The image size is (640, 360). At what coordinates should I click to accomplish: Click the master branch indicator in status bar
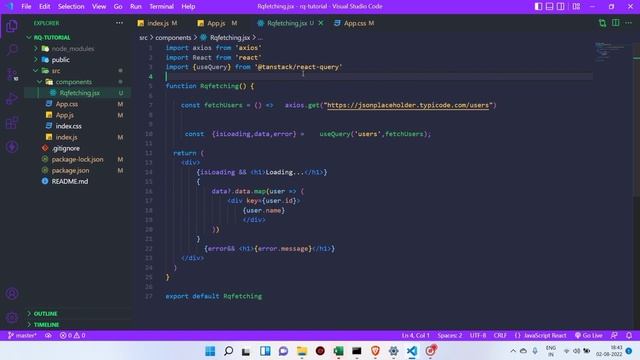(x=22, y=336)
